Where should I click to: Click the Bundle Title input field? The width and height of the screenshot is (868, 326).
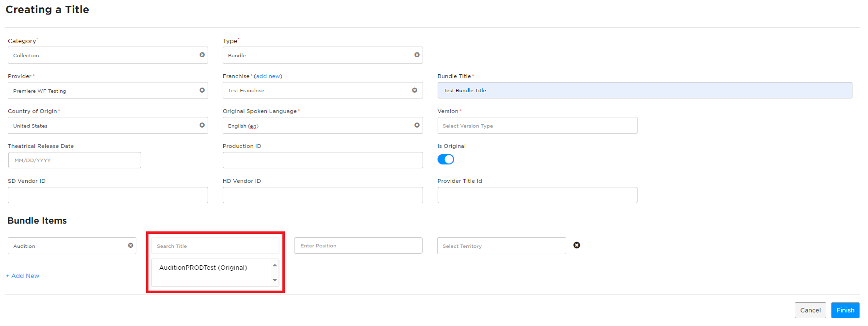click(645, 90)
